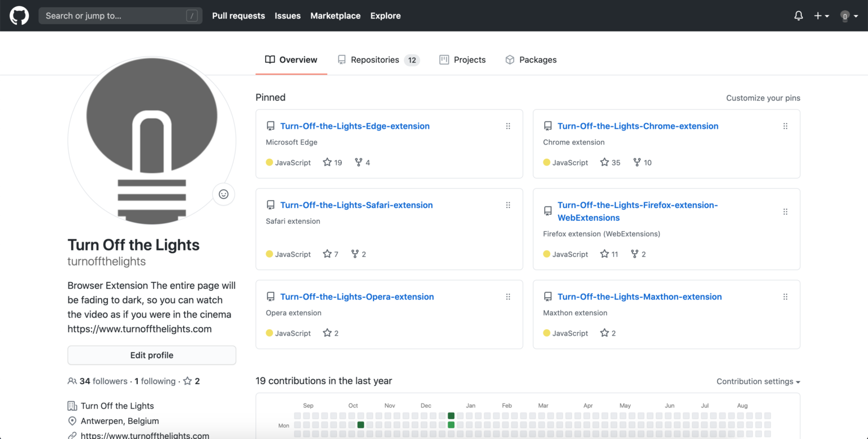The width and height of the screenshot is (868, 439).
Task: View the 4 forks of Edge-extension
Action: [x=362, y=162]
